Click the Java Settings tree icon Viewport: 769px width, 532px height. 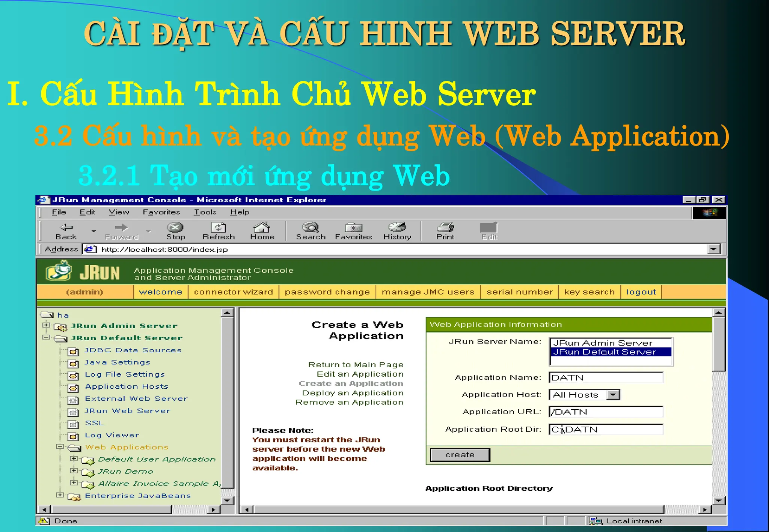coord(73,364)
